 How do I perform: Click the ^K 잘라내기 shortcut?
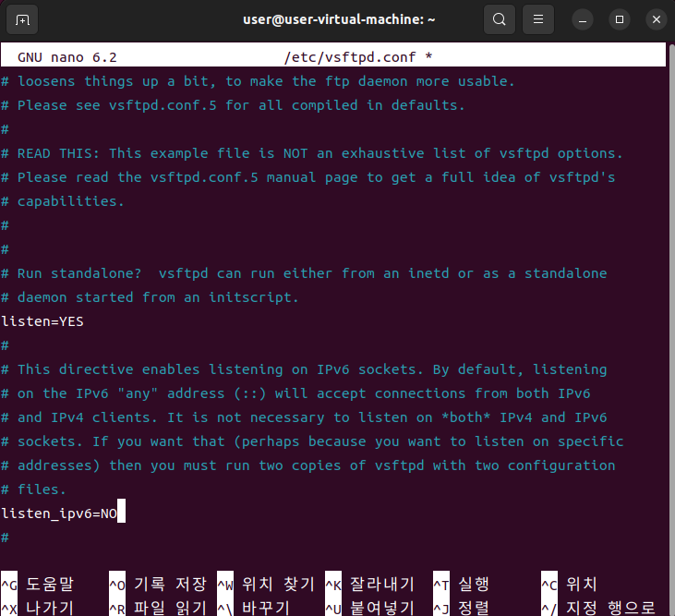[370, 585]
